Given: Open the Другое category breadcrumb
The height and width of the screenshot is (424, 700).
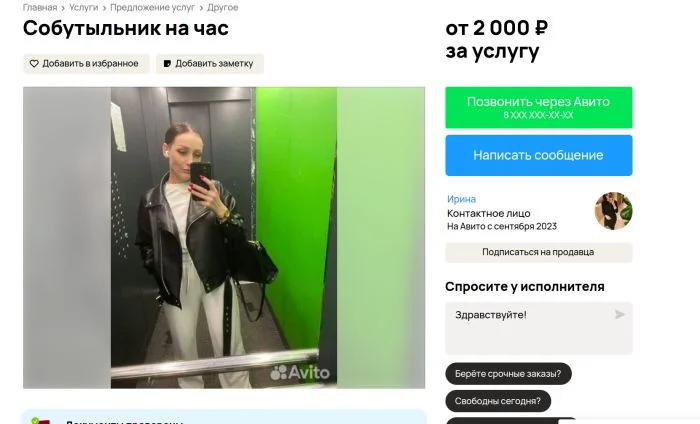Looking at the screenshot, I should (x=222, y=8).
